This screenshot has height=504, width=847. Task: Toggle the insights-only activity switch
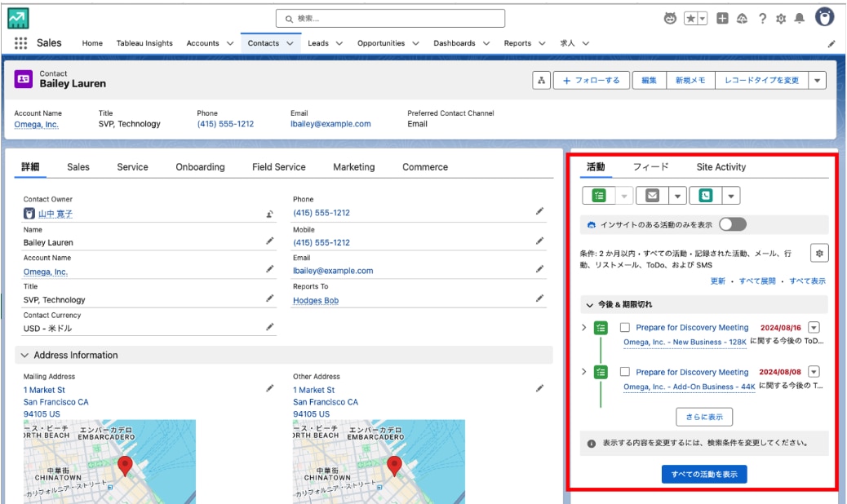(732, 224)
